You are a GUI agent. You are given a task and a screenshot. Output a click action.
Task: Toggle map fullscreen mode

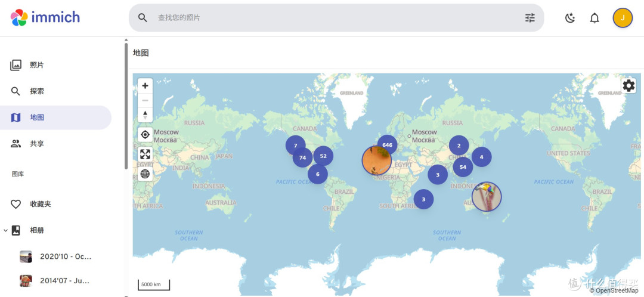click(145, 154)
